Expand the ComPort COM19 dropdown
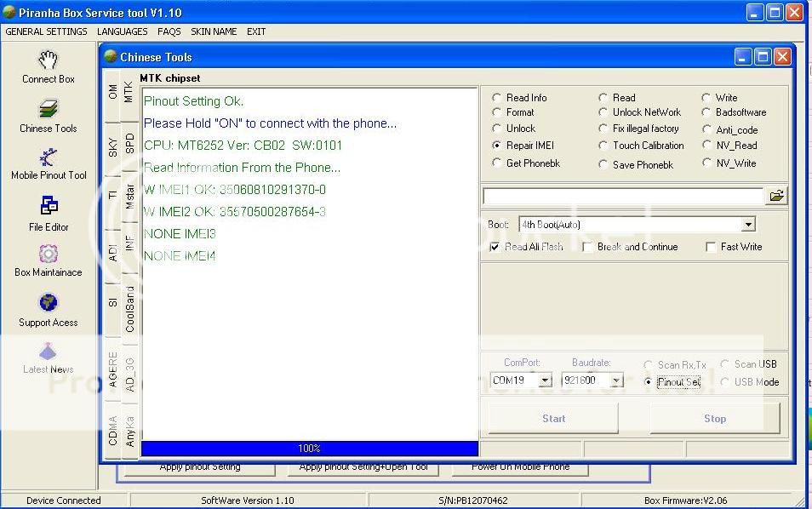Screen dimensions: 812x509 545,380
